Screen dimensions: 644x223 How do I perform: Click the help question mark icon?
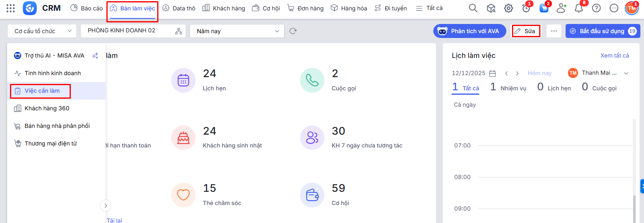596,8
